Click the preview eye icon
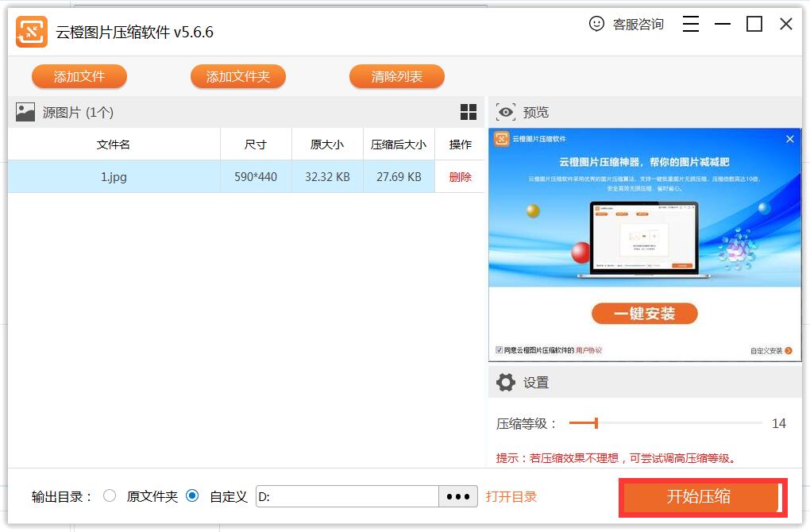 pyautogui.click(x=506, y=112)
